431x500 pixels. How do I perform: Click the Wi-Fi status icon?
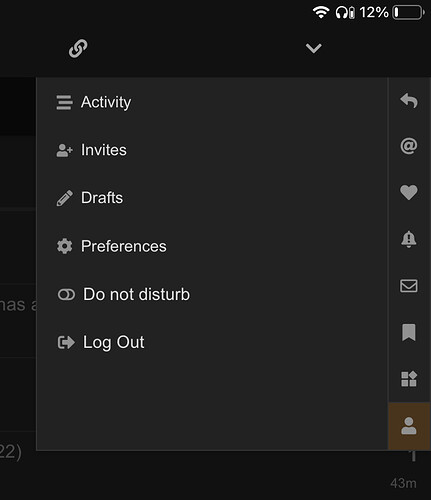[321, 13]
